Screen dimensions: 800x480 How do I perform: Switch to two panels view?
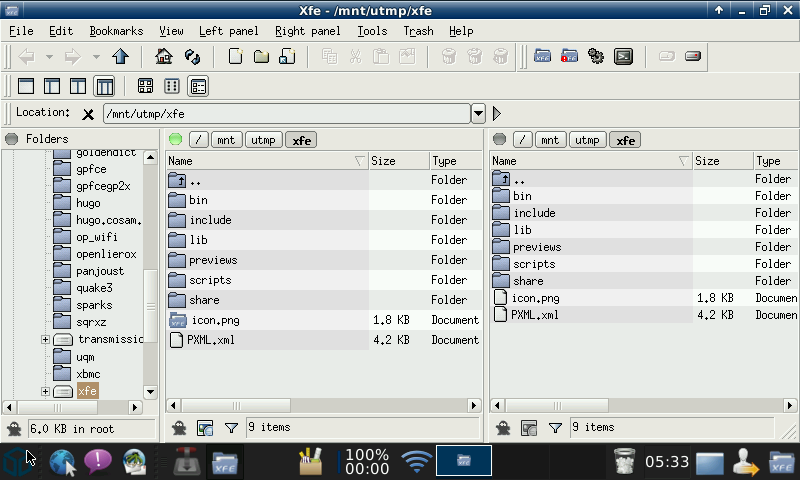click(x=78, y=86)
